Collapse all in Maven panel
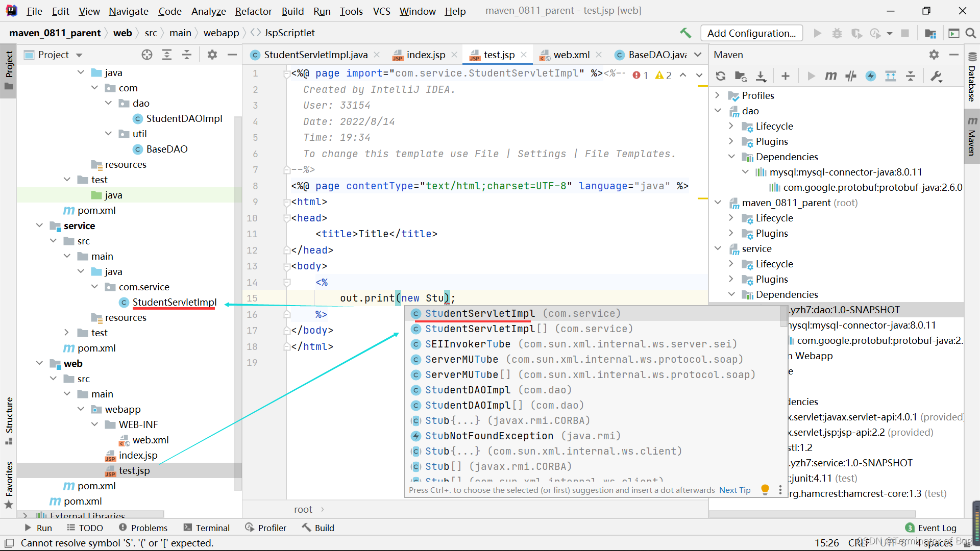Image resolution: width=980 pixels, height=551 pixels. (911, 76)
